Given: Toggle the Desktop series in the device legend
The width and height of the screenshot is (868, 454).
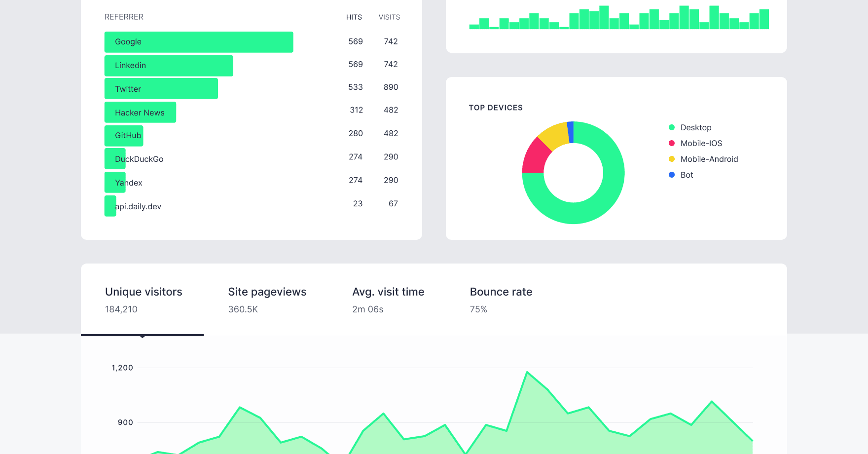Looking at the screenshot, I should click(x=695, y=127).
